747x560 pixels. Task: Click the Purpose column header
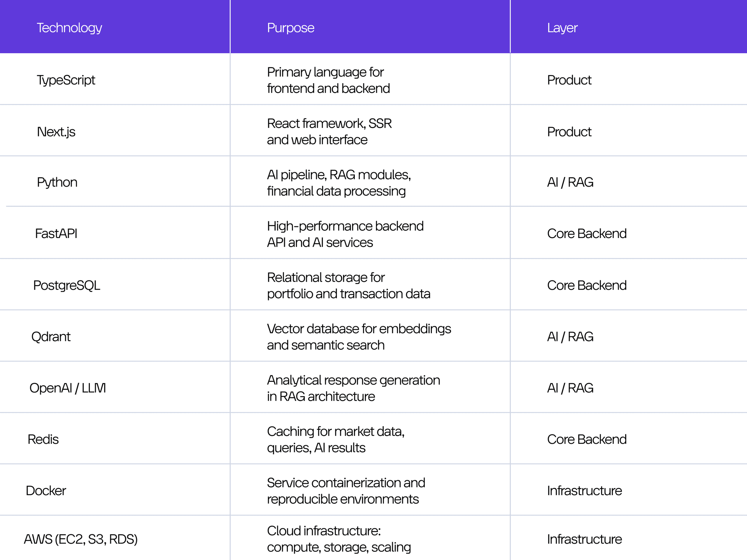point(291,28)
